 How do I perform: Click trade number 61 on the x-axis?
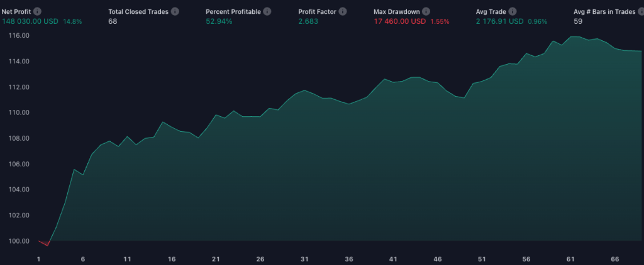coord(571,259)
